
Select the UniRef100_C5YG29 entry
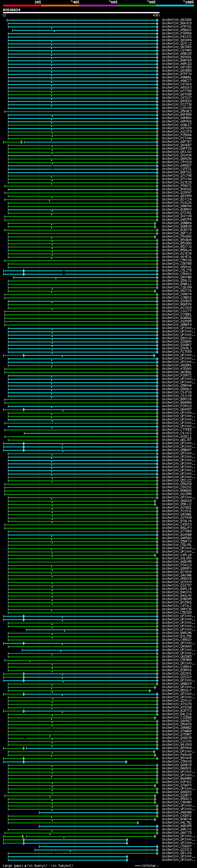tap(177, 162)
